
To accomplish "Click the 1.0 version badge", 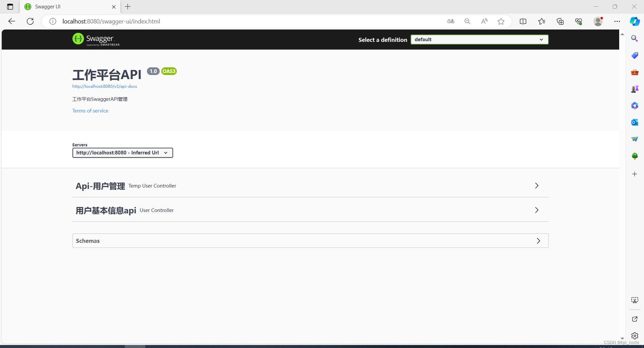I will [153, 71].
